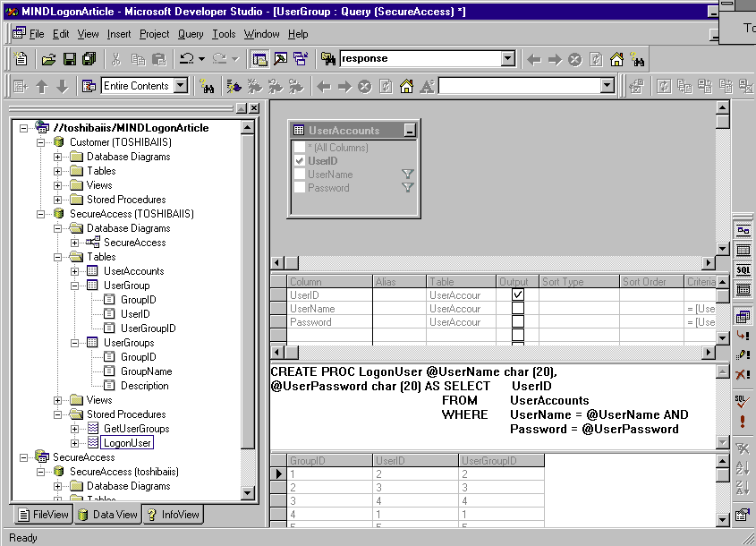This screenshot has width=756, height=546.
Task: Open the Query menu
Action: pos(191,34)
